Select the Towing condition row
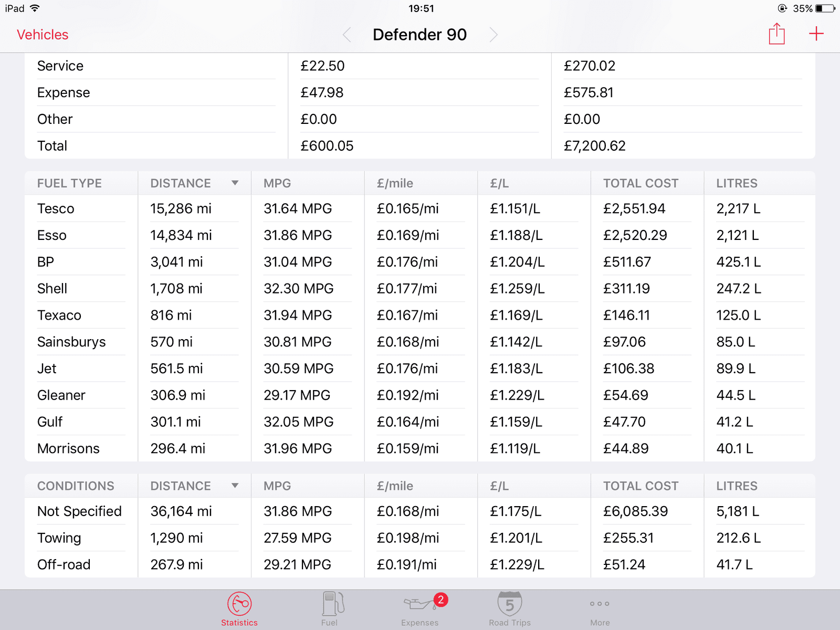 tap(420, 538)
